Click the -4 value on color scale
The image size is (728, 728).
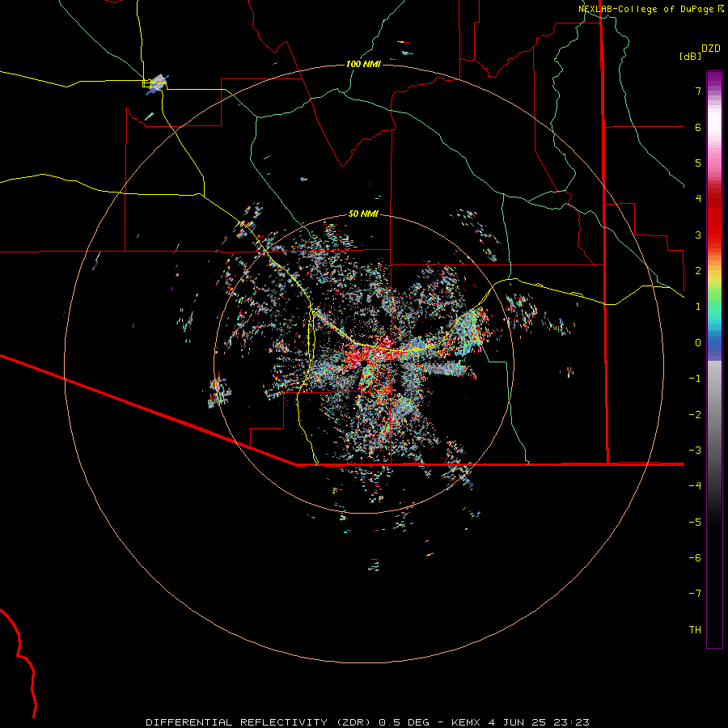pos(695,486)
